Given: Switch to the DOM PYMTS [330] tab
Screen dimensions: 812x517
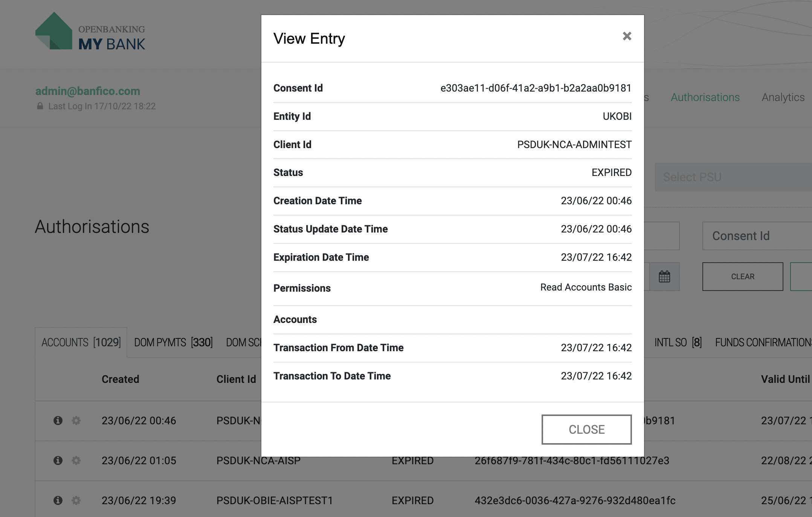Looking at the screenshot, I should (x=173, y=343).
